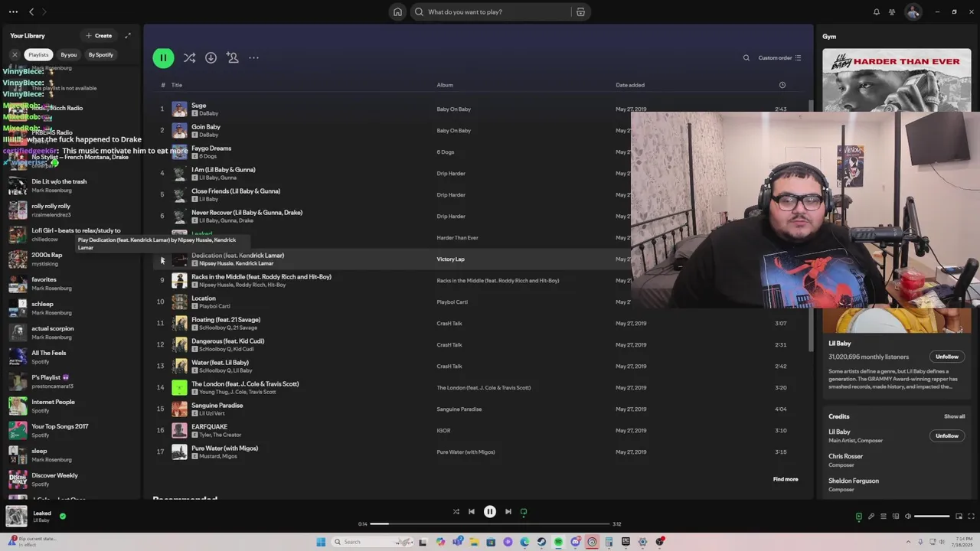
Task: Select the By you filter chip
Action: pyautogui.click(x=69, y=54)
